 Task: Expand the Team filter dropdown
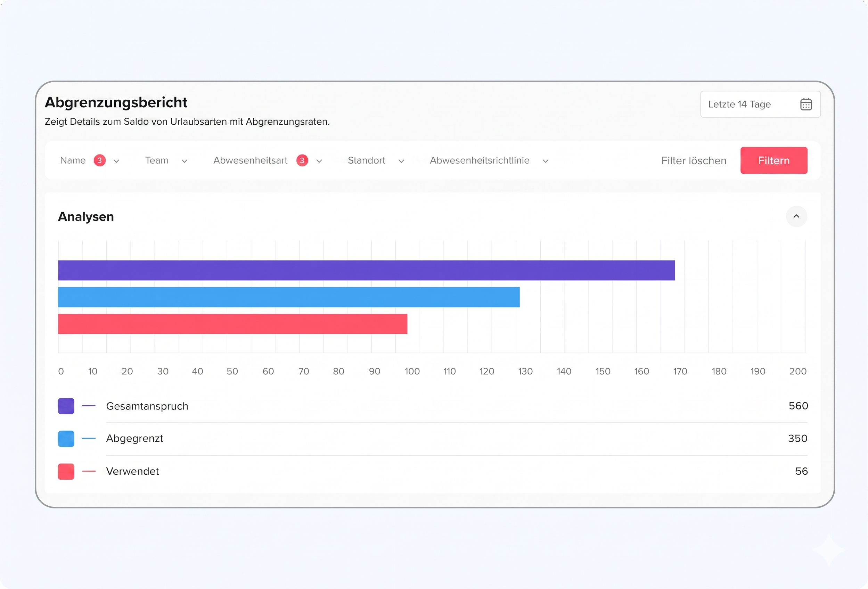click(184, 161)
